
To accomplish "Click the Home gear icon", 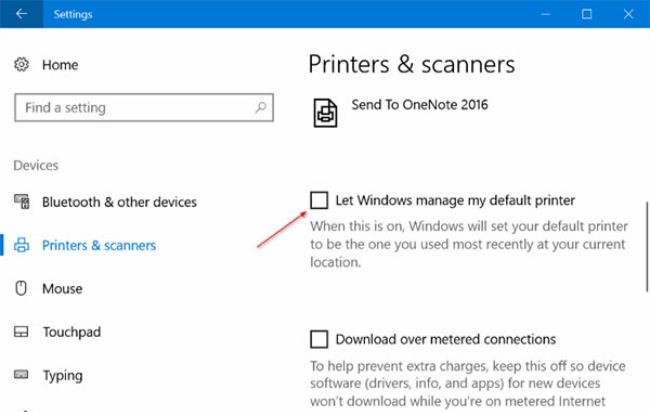I will click(x=21, y=65).
